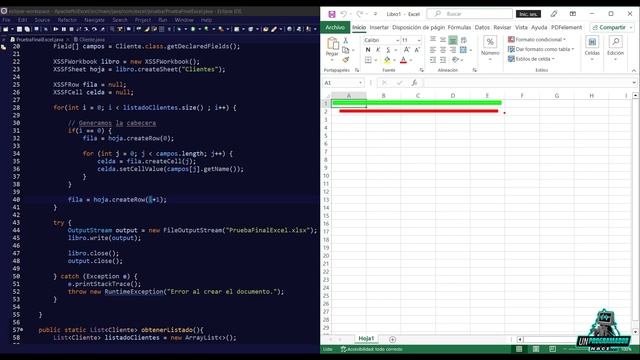Apply the fill color bucket
Viewport: 640px width, 360px height.
387,60
